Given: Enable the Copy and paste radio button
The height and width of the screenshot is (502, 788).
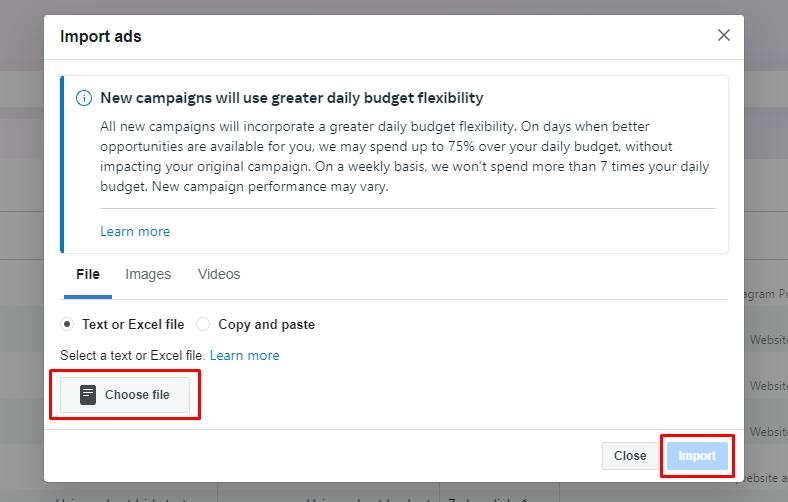Looking at the screenshot, I should click(203, 324).
